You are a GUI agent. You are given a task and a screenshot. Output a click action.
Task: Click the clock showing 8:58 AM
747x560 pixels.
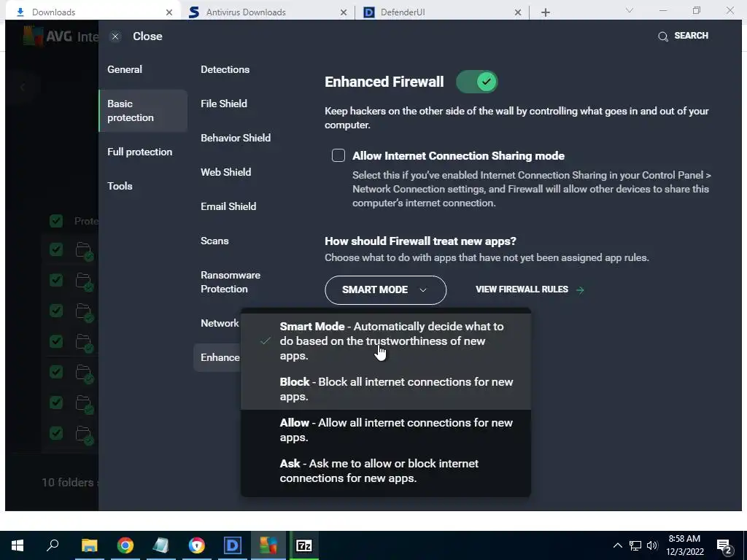click(x=684, y=539)
